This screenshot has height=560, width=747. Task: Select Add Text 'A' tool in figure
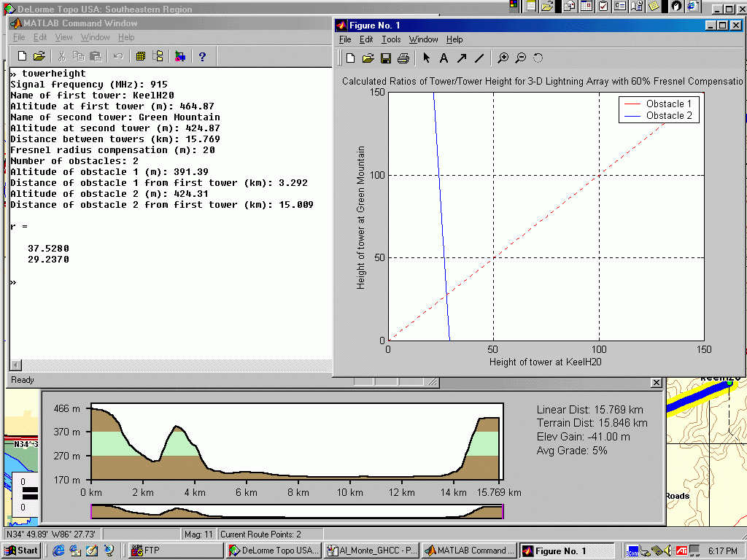[x=444, y=58]
